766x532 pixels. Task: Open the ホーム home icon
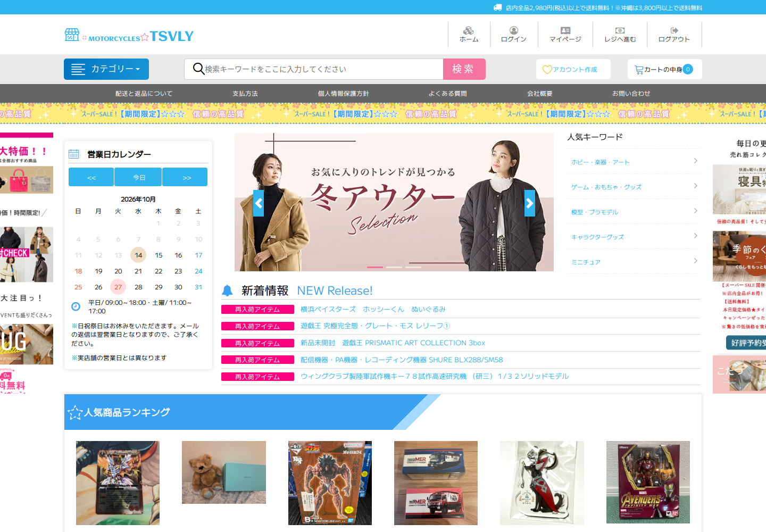pyautogui.click(x=469, y=30)
